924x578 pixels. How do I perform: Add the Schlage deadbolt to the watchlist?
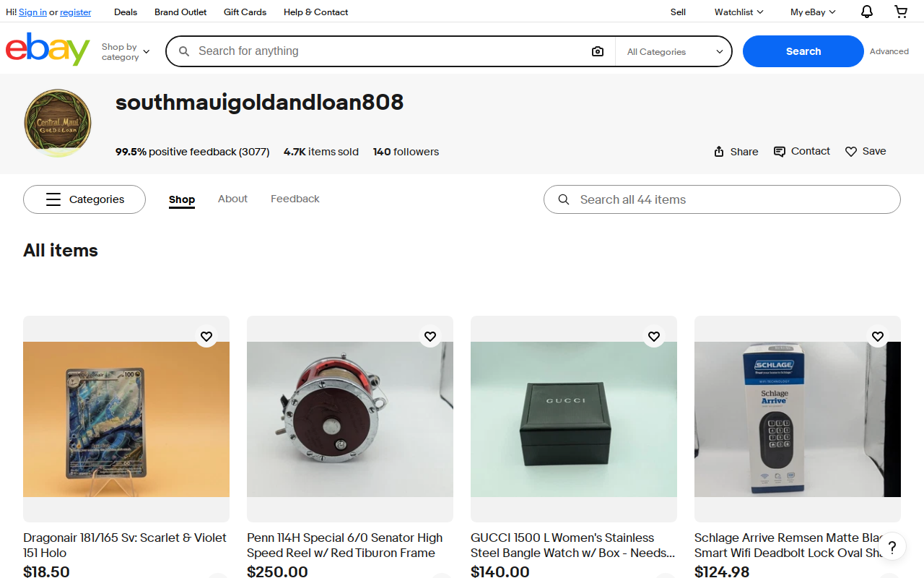(x=878, y=336)
